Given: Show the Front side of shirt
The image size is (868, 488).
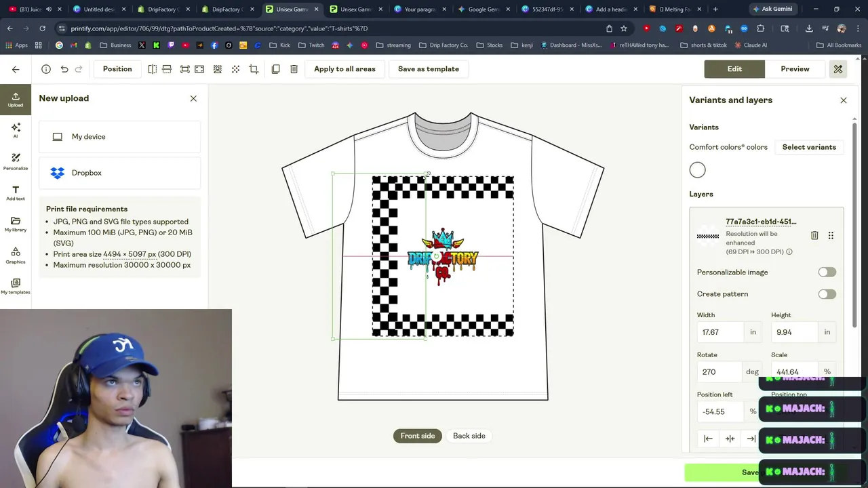Looking at the screenshot, I should 418,436.
